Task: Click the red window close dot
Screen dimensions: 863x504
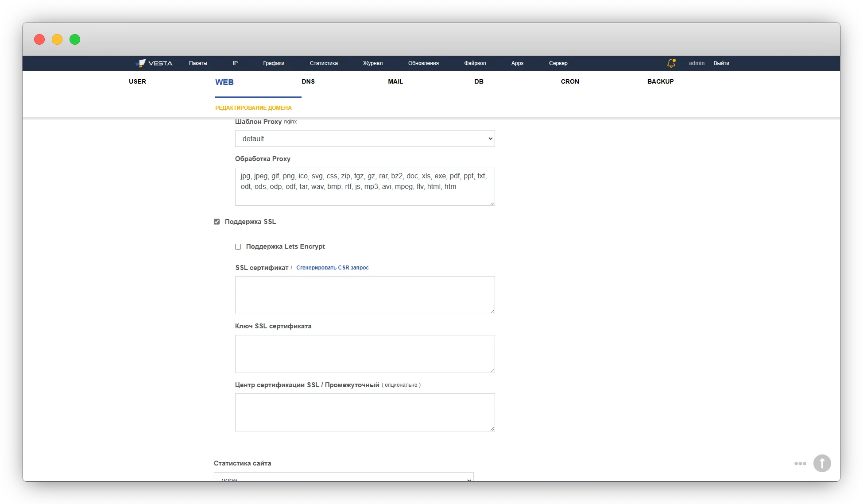Action: (39, 39)
